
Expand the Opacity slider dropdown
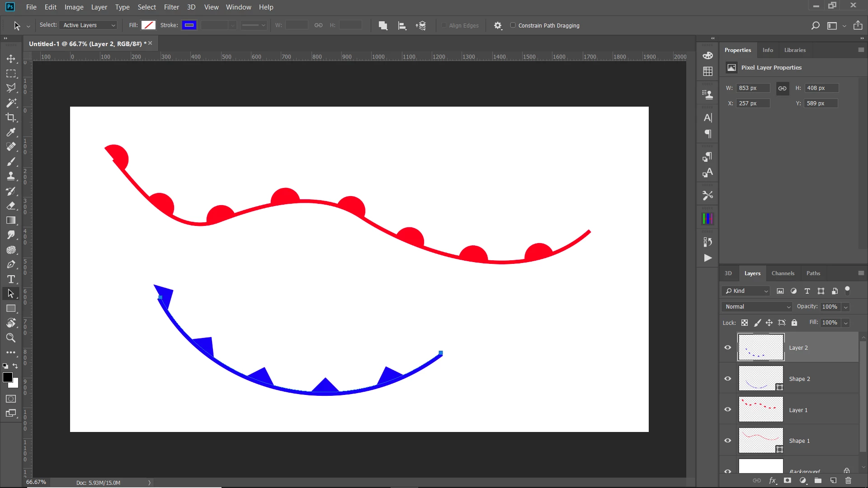(845, 307)
